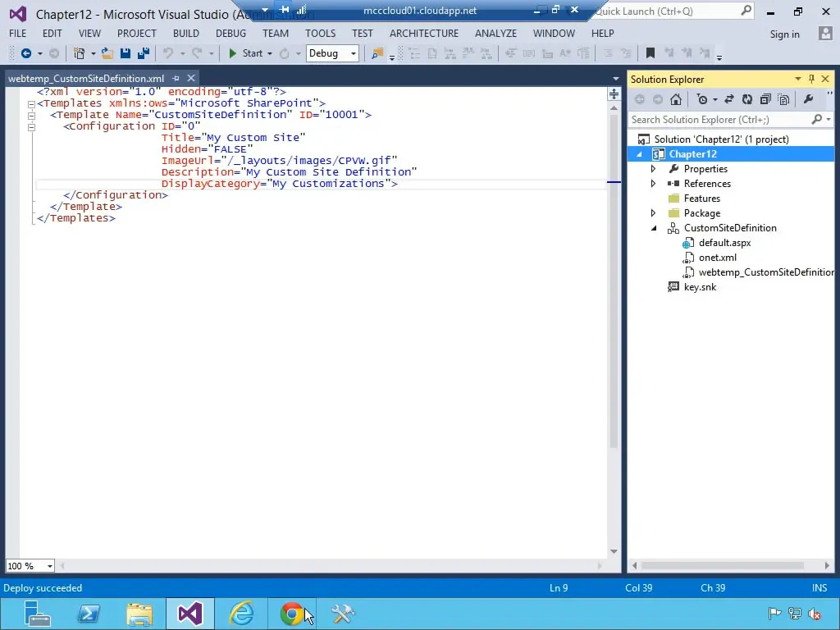Launch Google Chrome from the taskbar
Image resolution: width=840 pixels, height=630 pixels.
pos(293,614)
